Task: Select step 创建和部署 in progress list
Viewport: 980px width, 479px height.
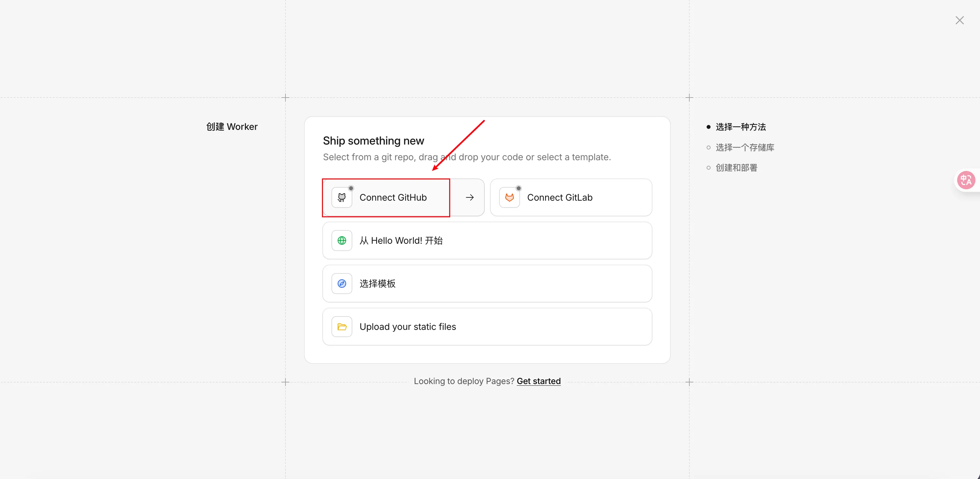Action: click(x=736, y=168)
